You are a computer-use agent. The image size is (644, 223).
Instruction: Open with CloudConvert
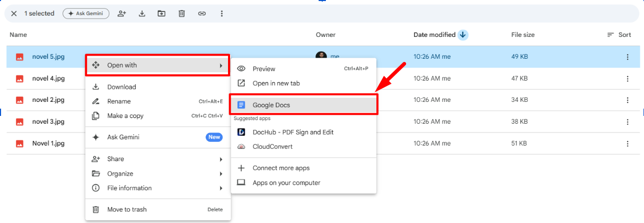pyautogui.click(x=304, y=147)
